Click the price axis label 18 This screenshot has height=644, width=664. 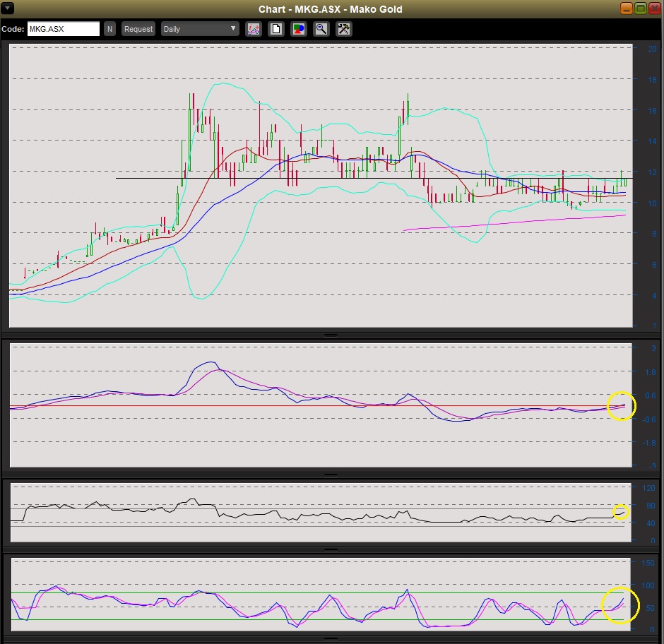[652, 80]
